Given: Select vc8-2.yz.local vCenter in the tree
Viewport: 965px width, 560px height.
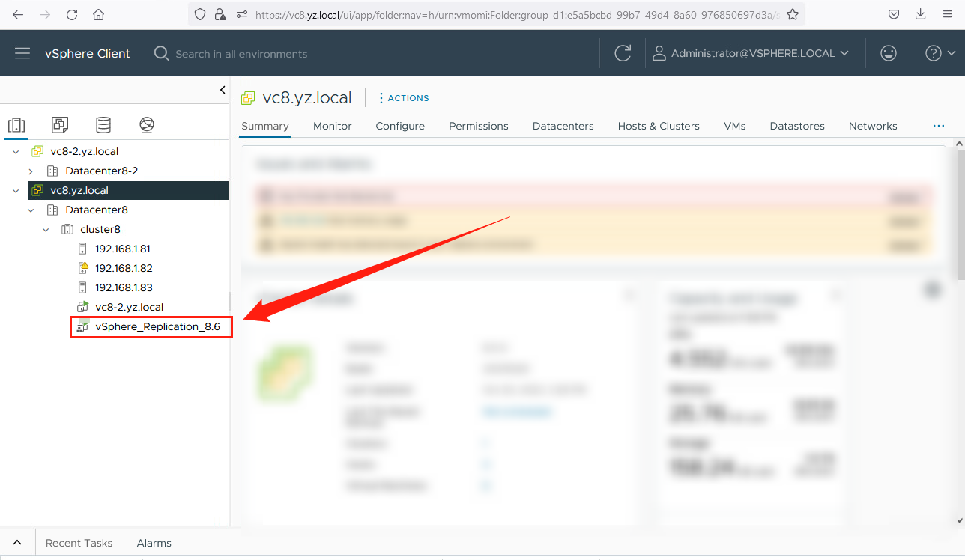Looking at the screenshot, I should point(85,151).
